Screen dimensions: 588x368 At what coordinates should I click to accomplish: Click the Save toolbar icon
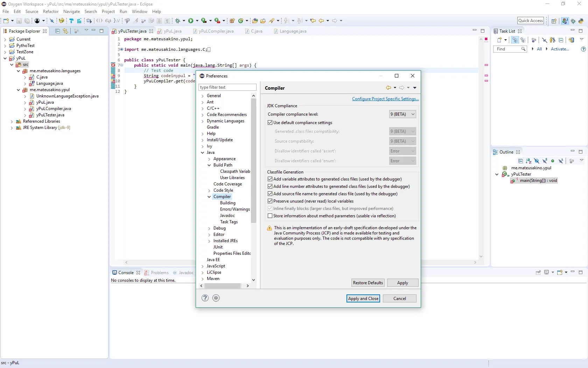point(19,21)
